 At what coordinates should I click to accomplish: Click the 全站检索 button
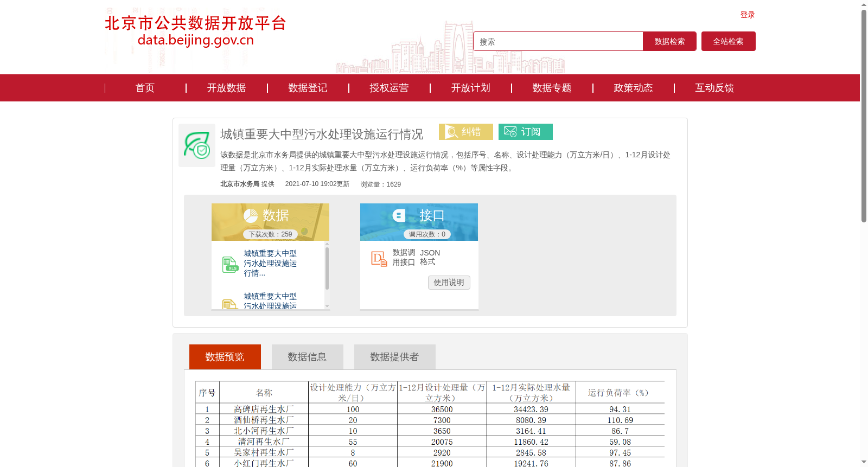coord(728,41)
